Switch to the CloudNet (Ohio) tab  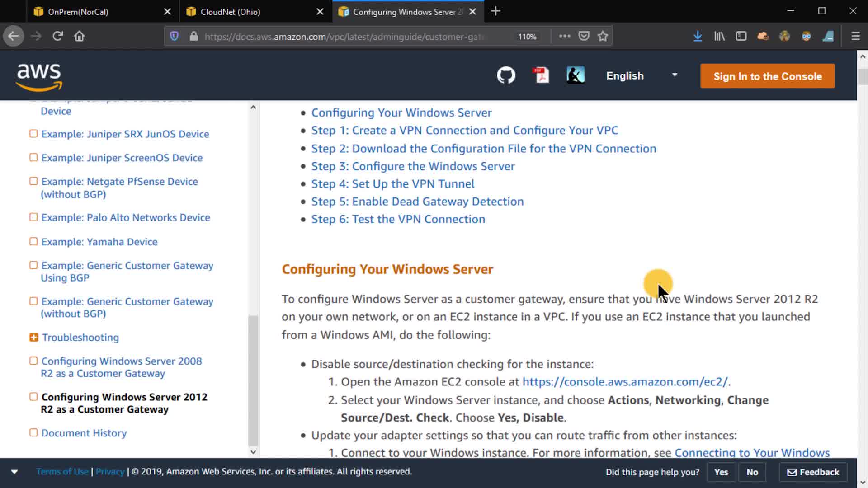tap(230, 12)
